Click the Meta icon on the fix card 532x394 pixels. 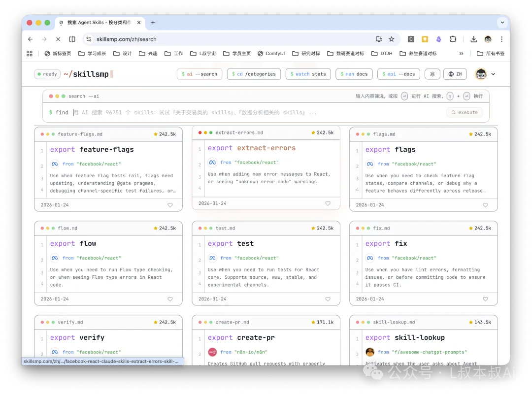370,258
